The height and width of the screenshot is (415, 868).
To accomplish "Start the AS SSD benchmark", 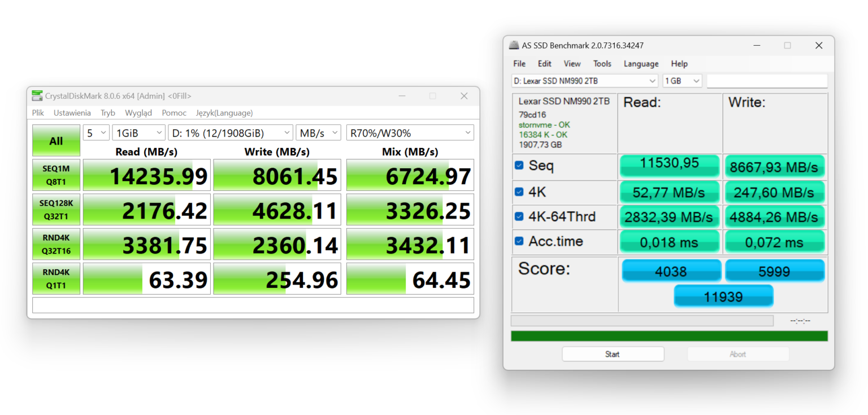I will point(613,353).
